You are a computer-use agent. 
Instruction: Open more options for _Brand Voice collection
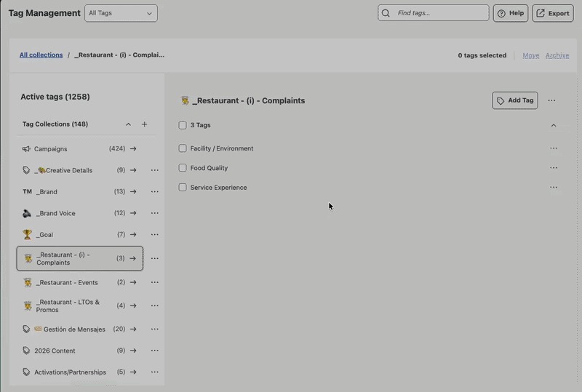click(155, 213)
